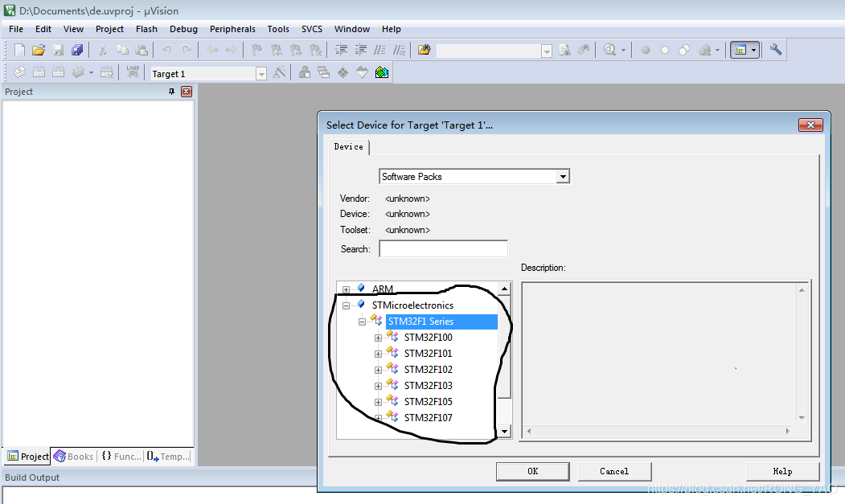Expand the ARM vendor tree node

pos(346,289)
